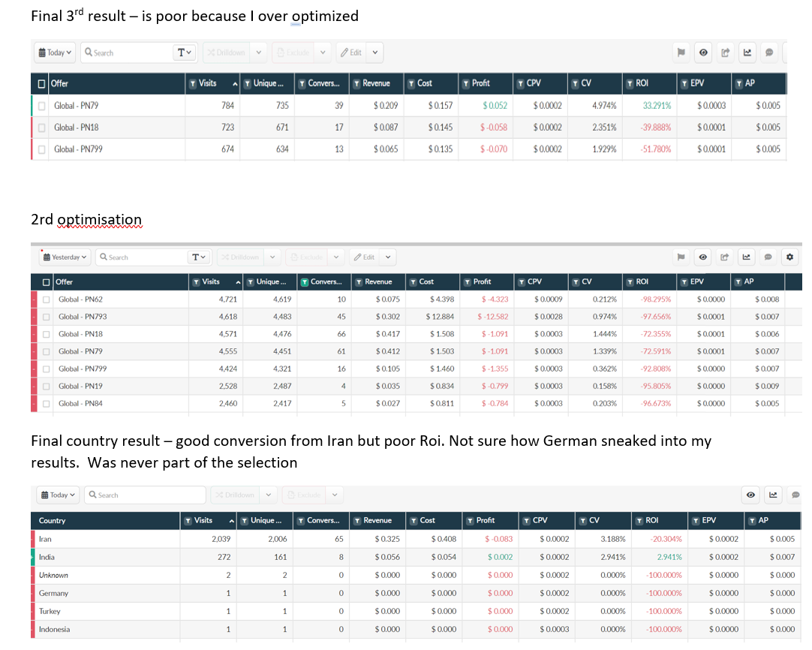The image size is (812, 650).
Task: Open the chart icon in the Country report toolbar
Action: [x=773, y=495]
